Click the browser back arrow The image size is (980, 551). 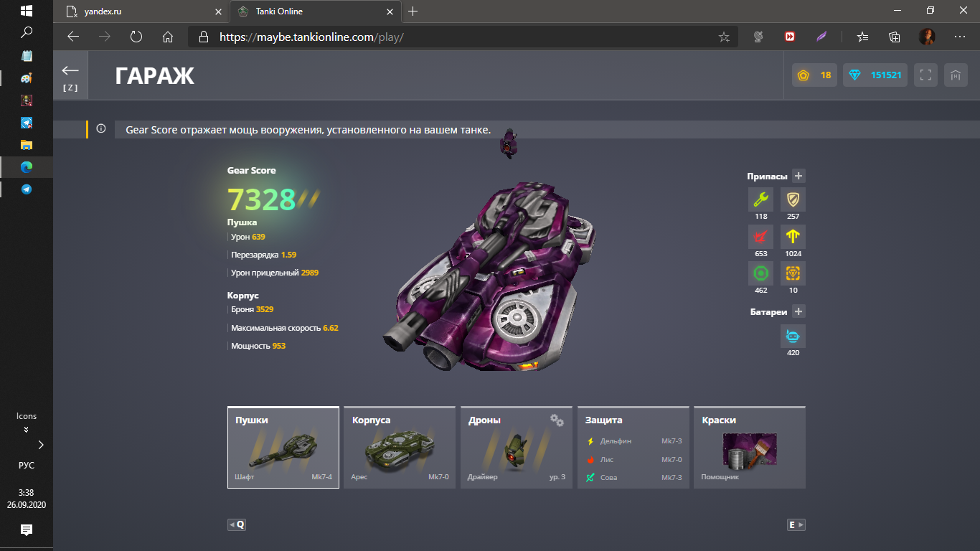[72, 37]
